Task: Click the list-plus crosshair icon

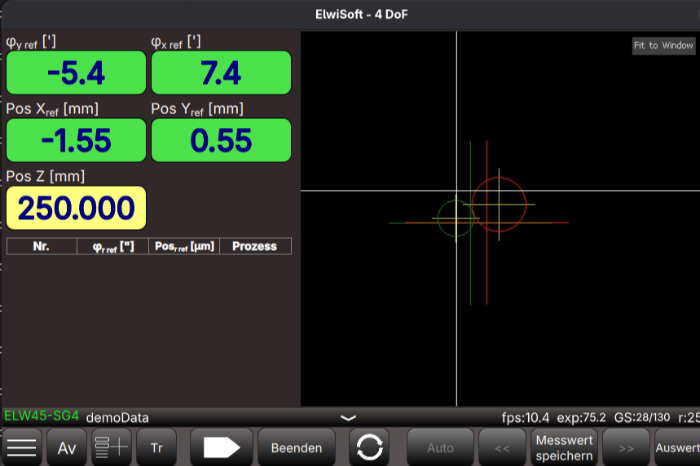Action: pos(111,448)
